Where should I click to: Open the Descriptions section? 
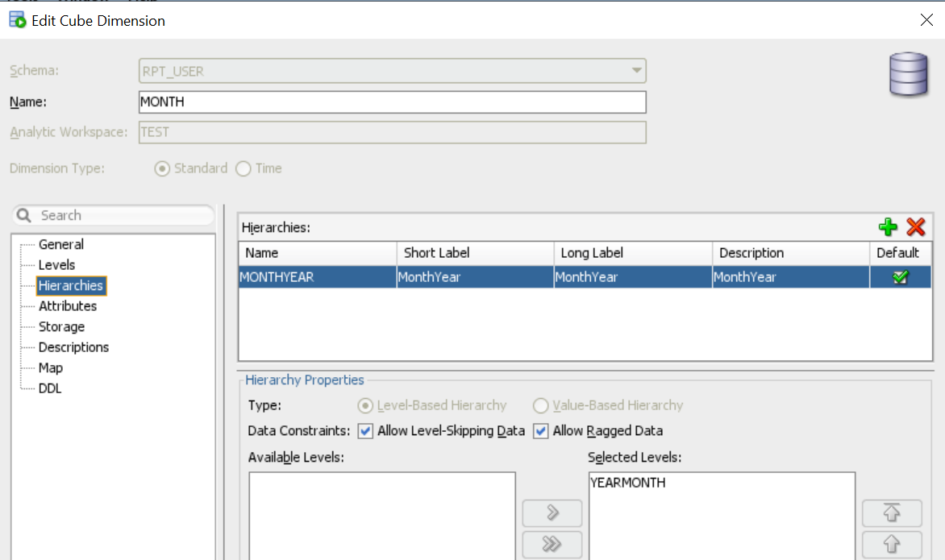pyautogui.click(x=73, y=347)
